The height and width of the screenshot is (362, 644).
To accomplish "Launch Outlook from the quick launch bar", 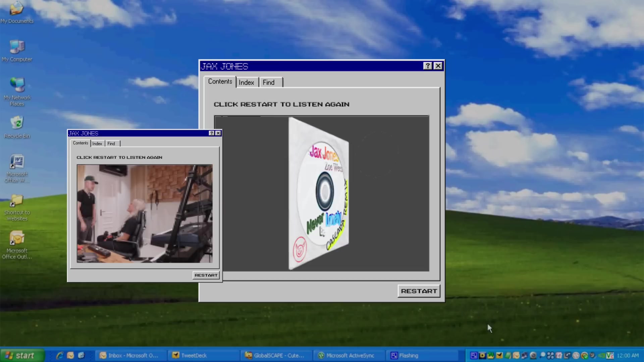I will (70, 355).
